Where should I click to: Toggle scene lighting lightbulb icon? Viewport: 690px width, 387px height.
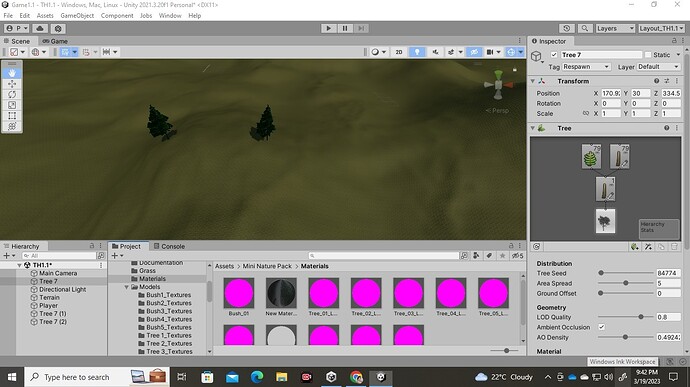417,52
